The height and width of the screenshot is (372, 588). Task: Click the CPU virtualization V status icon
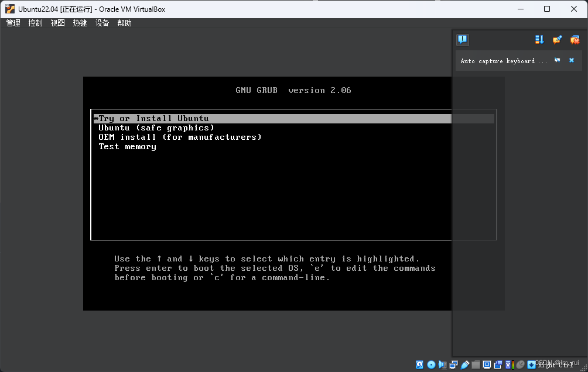510,364
